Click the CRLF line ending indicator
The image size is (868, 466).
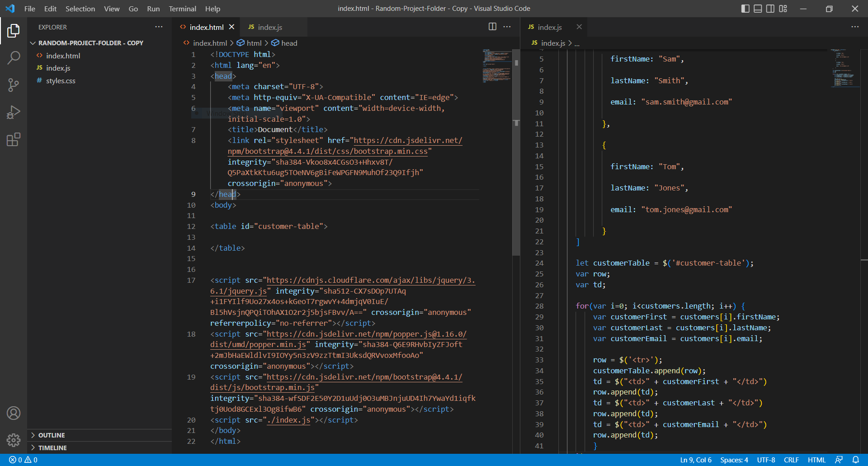coord(791,460)
